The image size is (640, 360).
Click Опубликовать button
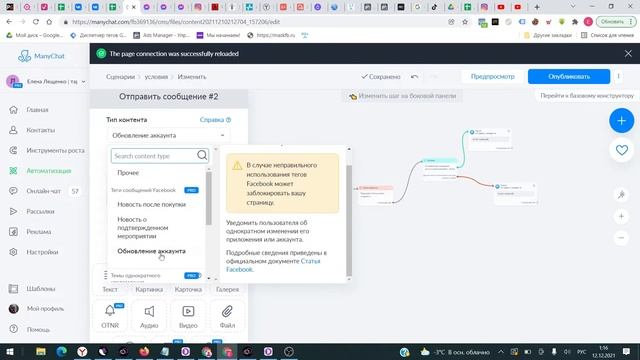click(x=569, y=76)
